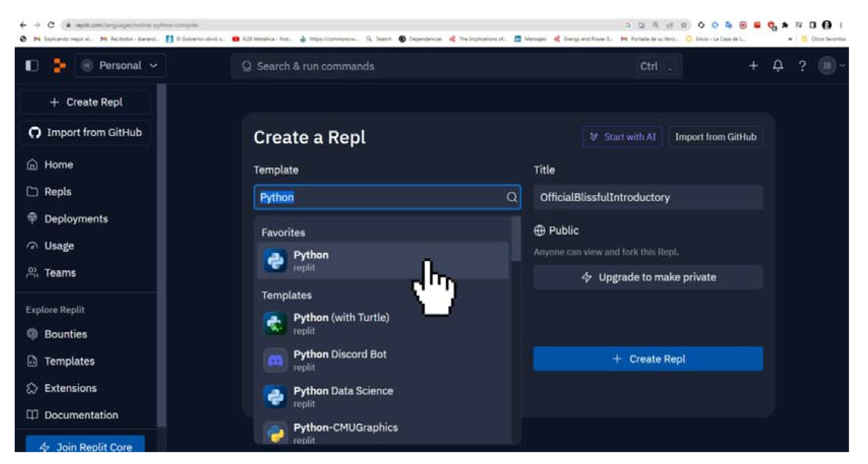Open the Search bookmark in bookmarks bar
Image resolution: width=868 pixels, height=464 pixels.
[x=379, y=39]
